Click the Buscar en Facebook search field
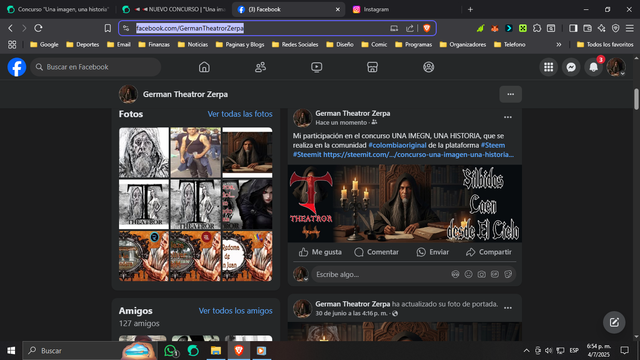Screen dimensions: 640x360 coord(96,67)
